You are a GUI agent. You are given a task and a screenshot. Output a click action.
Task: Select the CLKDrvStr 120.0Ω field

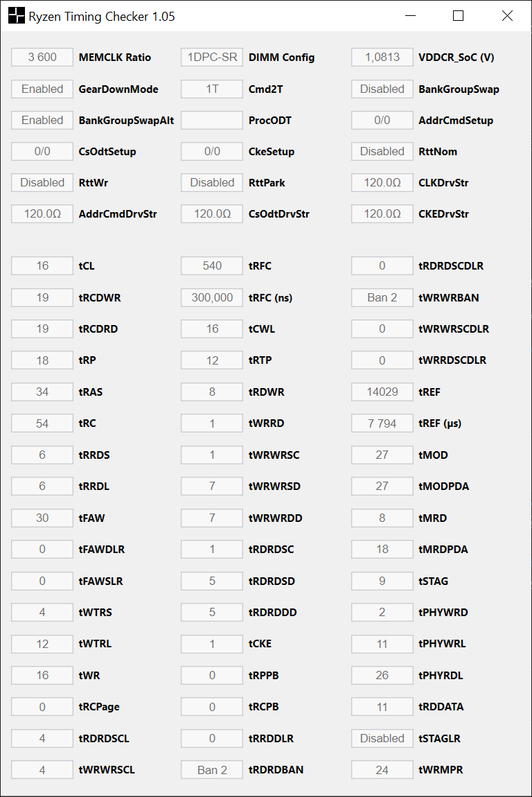[x=382, y=183]
